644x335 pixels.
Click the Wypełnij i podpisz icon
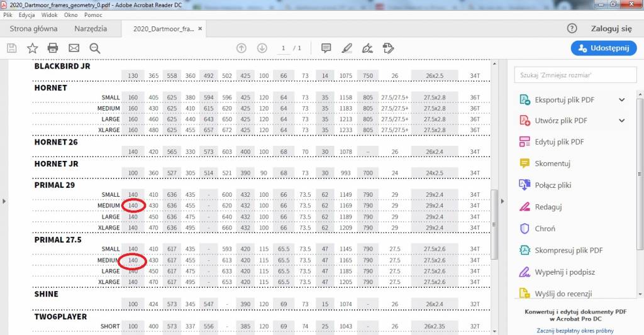click(x=525, y=272)
